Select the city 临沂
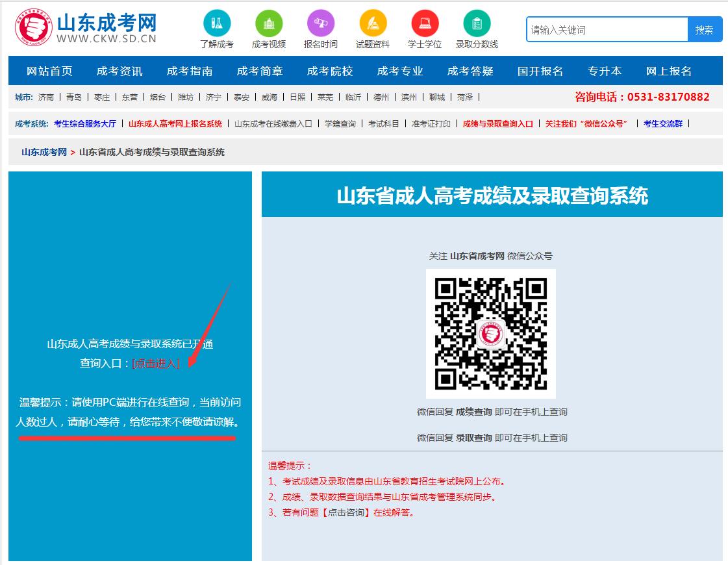Screen dimensions: 728x565 point(353,97)
